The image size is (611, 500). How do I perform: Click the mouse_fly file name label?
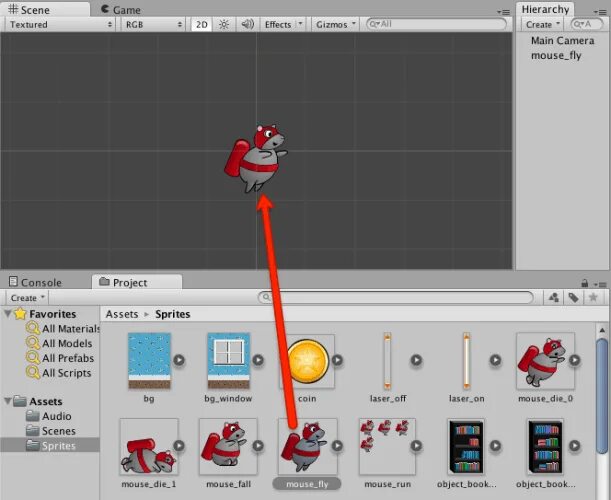(x=307, y=484)
